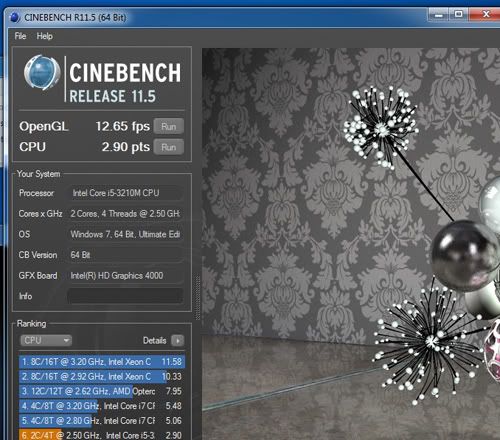Click the Processor field Intel Core i5-3210M
The image size is (500, 440).
(126, 193)
